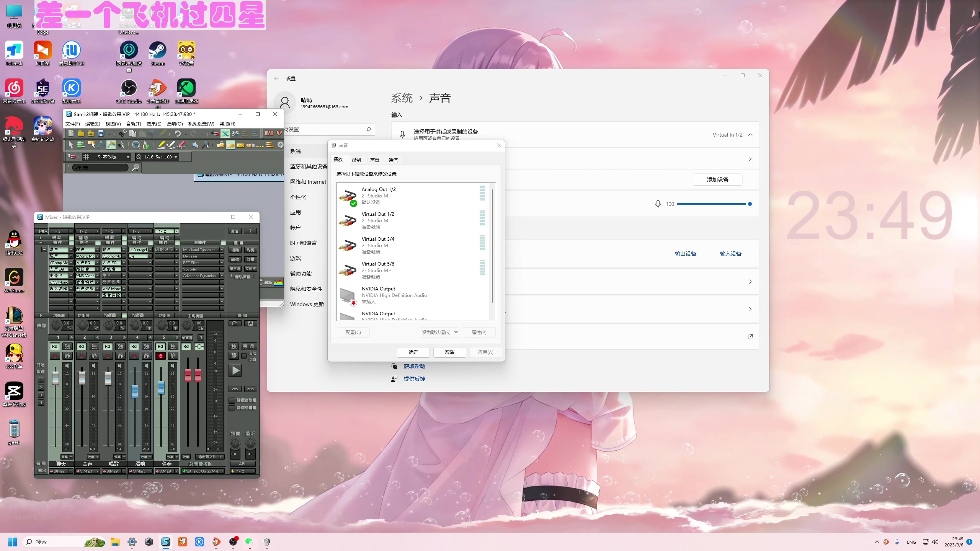This screenshot has width=980, height=551.
Task: Click the Samplitude icon in the taskbar
Action: [166, 542]
